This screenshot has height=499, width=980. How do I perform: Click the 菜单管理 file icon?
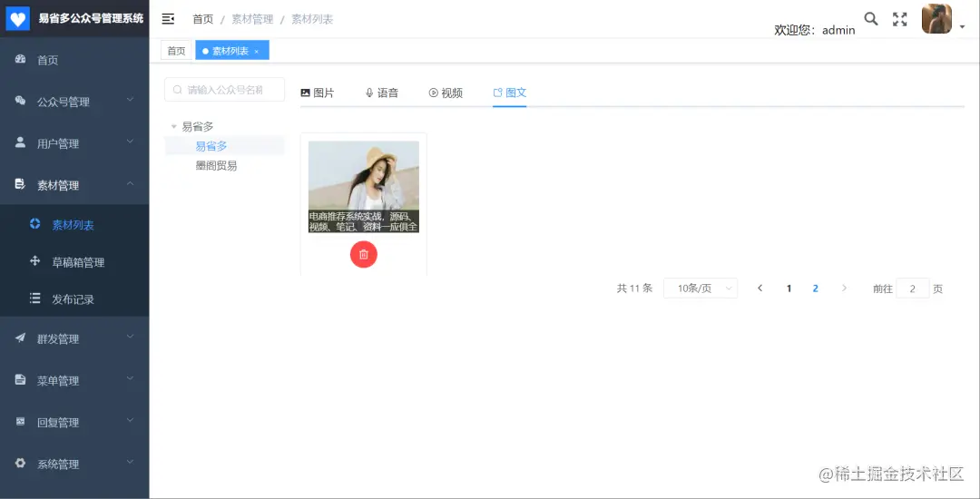(20, 380)
